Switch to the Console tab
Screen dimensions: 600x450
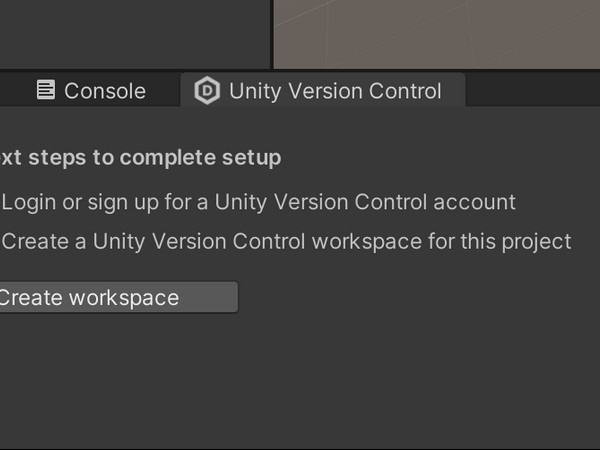[x=90, y=91]
